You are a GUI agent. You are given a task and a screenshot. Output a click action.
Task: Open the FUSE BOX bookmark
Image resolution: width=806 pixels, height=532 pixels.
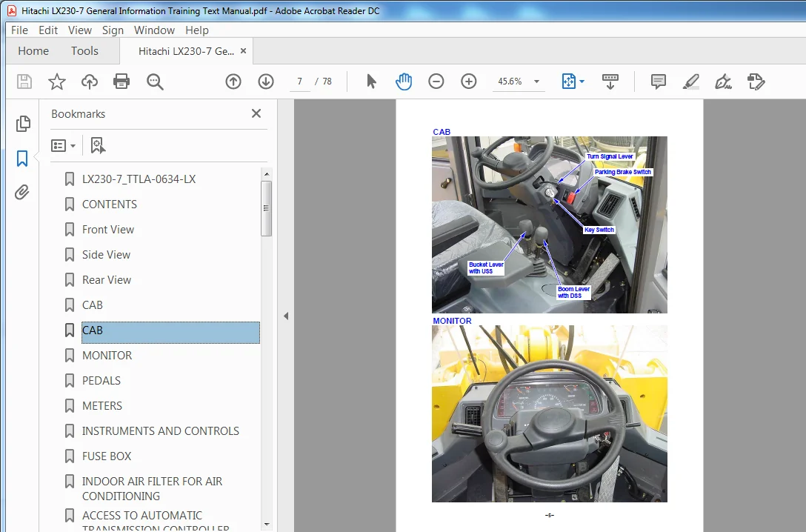[107, 456]
